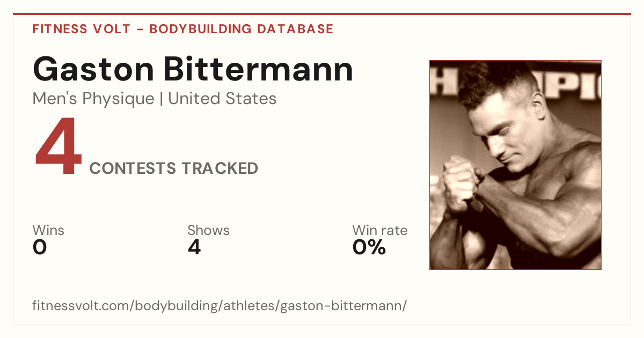The width and height of the screenshot is (644, 338).
Task: Select the Men's Physique division text
Action: (93, 99)
